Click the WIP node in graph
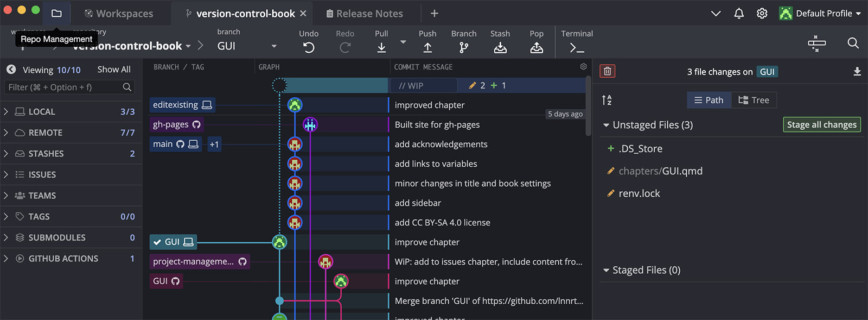 point(279,85)
